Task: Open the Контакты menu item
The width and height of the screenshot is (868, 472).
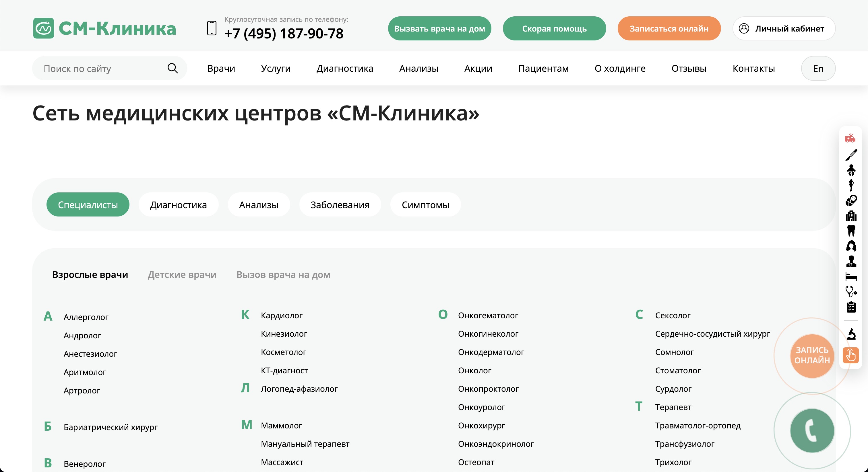Action: pyautogui.click(x=754, y=68)
